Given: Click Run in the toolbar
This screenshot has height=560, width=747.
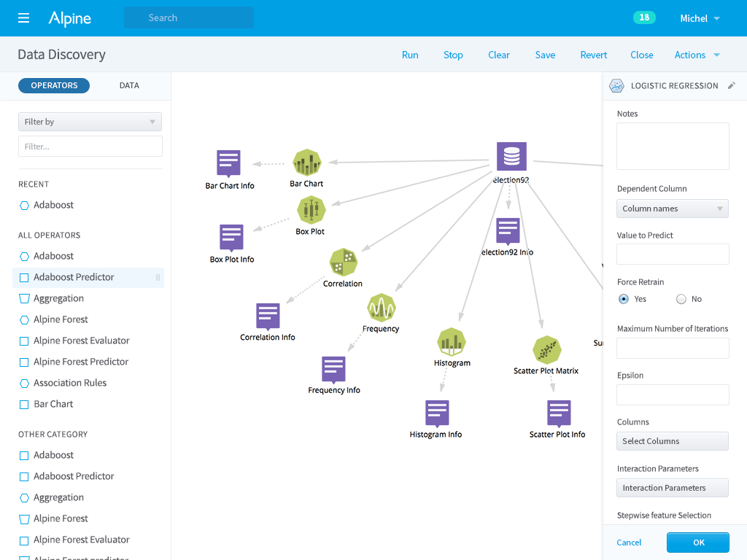Looking at the screenshot, I should [410, 55].
